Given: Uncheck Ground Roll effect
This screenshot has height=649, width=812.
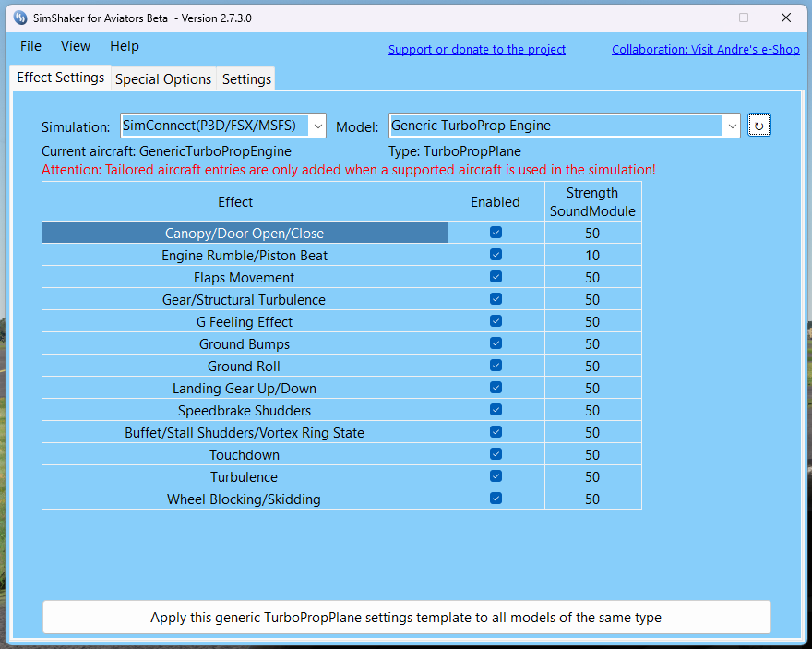Looking at the screenshot, I should click(x=496, y=366).
